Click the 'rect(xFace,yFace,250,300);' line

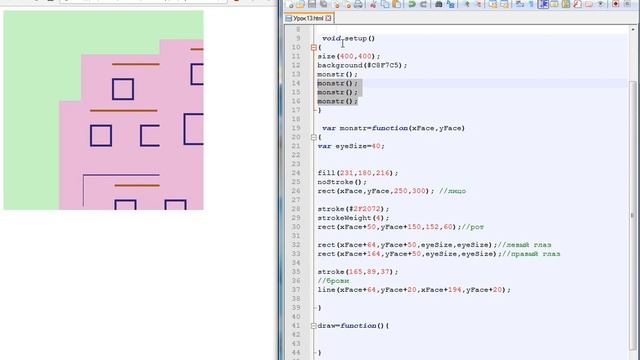click(376, 191)
